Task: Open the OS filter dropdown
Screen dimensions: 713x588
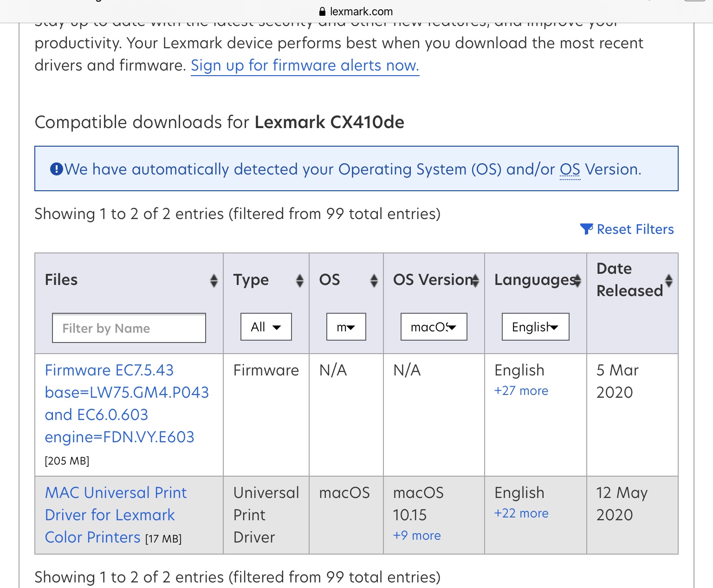Action: click(x=346, y=327)
